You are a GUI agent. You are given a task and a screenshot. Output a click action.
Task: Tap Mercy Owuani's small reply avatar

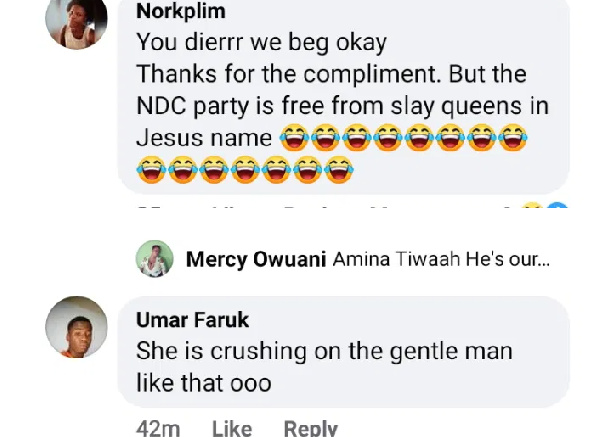tap(154, 259)
